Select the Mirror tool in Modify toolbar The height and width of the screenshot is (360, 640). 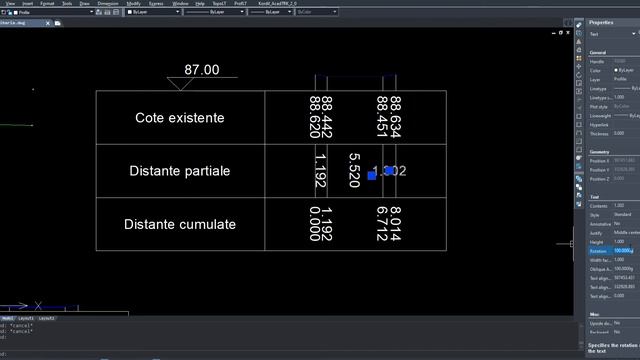[579, 42]
